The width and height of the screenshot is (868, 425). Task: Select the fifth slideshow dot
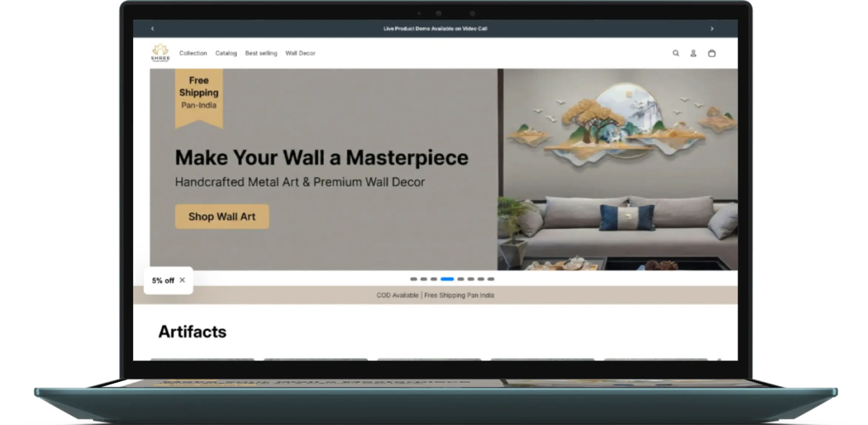pyautogui.click(x=461, y=279)
